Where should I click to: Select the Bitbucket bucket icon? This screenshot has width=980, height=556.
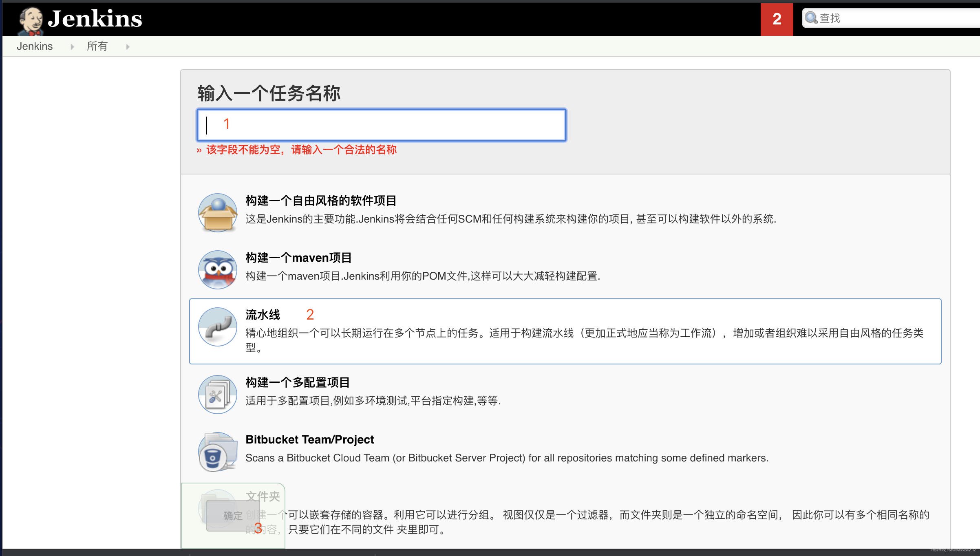(x=218, y=452)
